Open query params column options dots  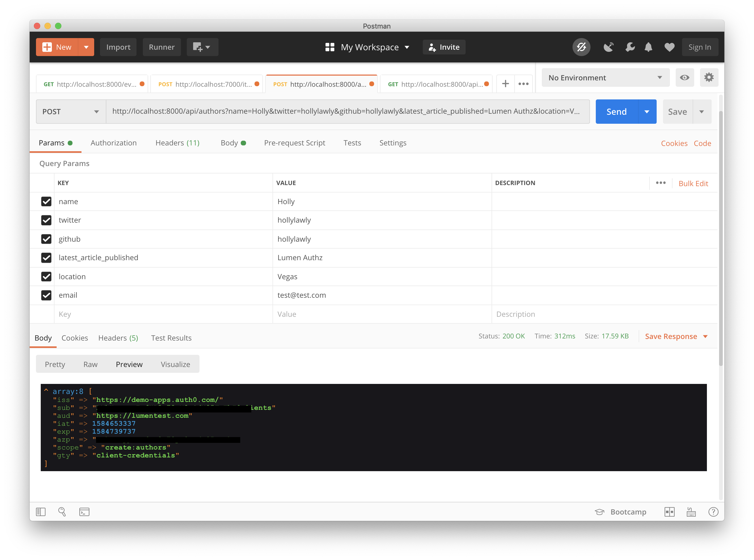tap(660, 183)
